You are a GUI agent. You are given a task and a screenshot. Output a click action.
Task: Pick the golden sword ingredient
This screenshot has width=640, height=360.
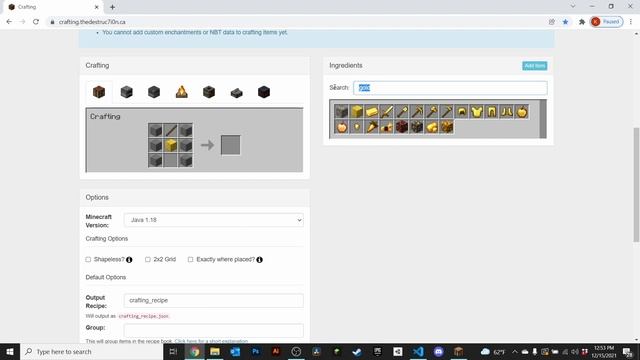[x=387, y=111]
